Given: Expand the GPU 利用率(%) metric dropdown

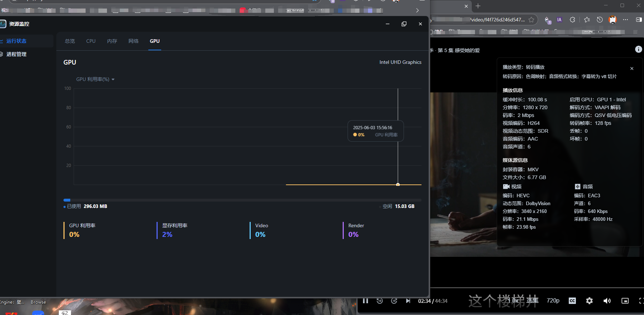Looking at the screenshot, I should 95,79.
